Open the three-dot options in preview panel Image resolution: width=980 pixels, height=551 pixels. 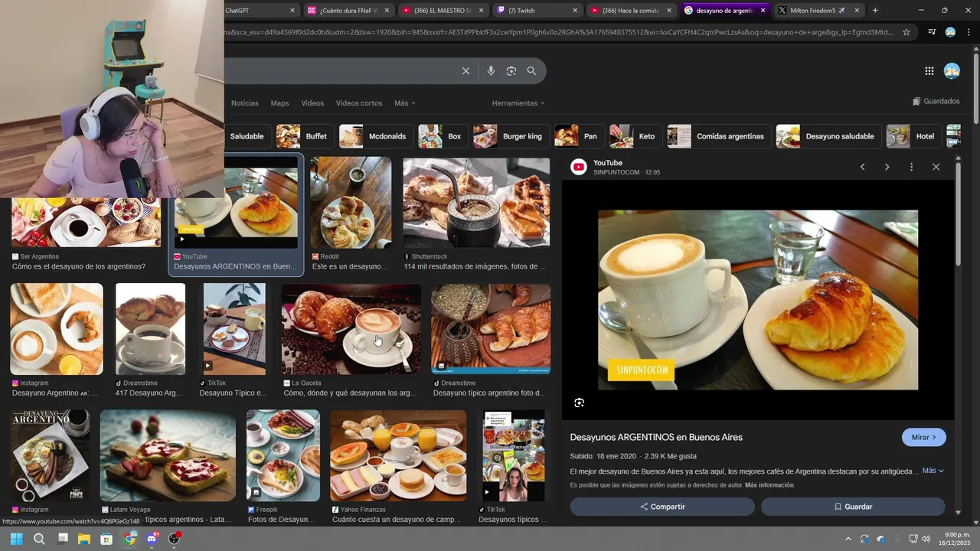[x=911, y=167]
